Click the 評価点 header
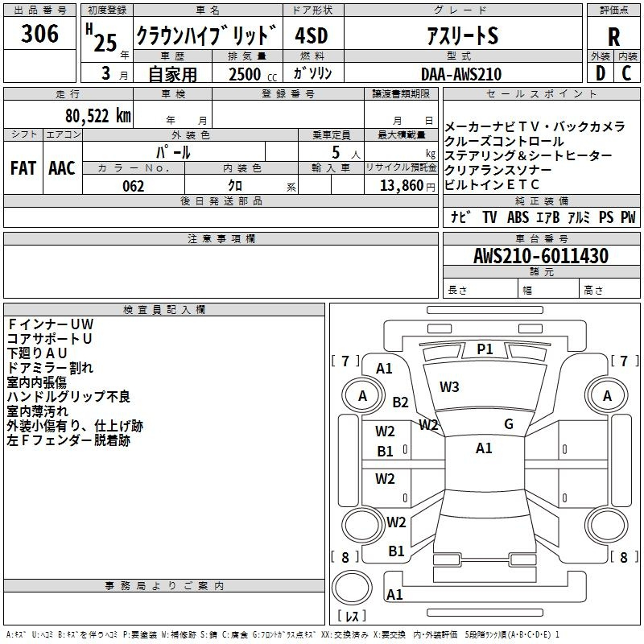644x644 pixels. (x=613, y=10)
